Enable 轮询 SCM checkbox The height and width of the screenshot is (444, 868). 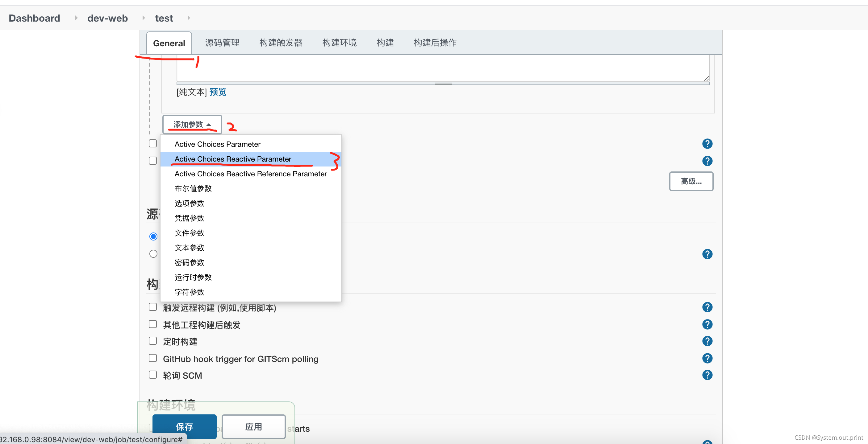pos(153,375)
